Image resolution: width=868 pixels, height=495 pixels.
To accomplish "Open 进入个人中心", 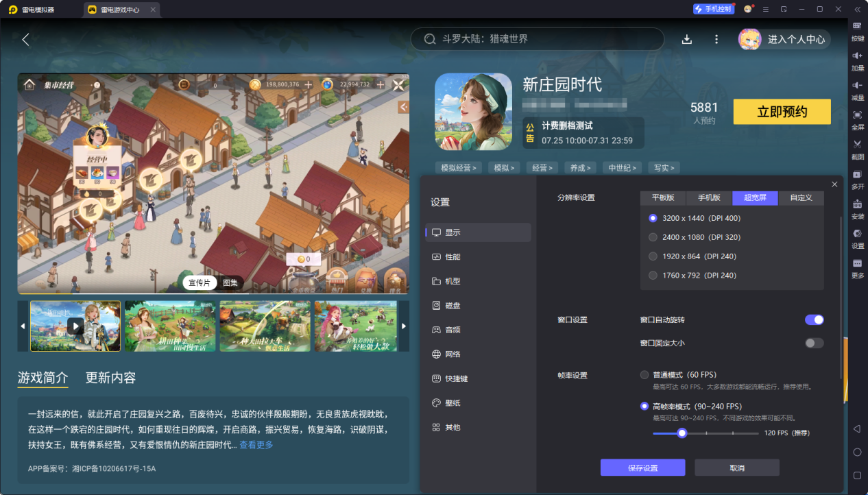I will [x=796, y=39].
